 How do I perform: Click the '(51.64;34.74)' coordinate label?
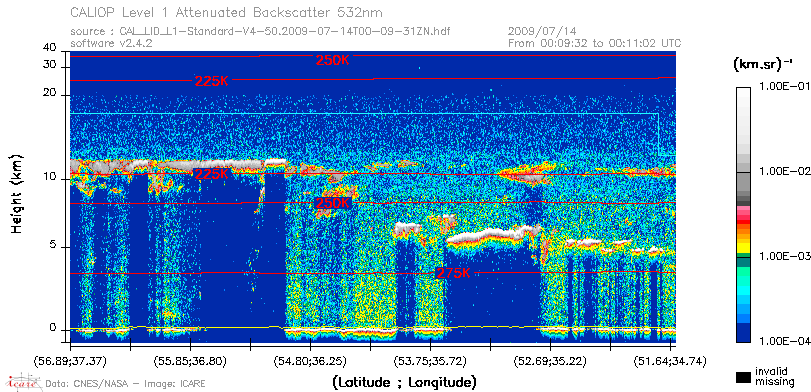click(670, 361)
